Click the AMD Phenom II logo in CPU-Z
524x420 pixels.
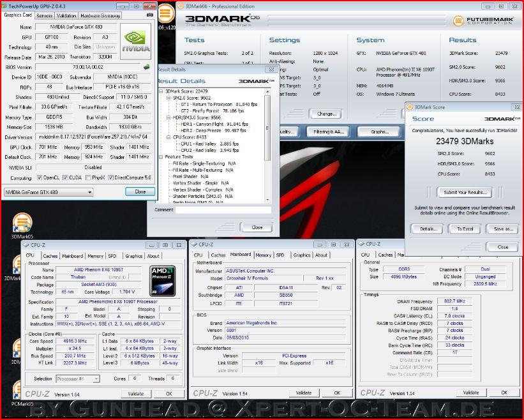pyautogui.click(x=163, y=281)
